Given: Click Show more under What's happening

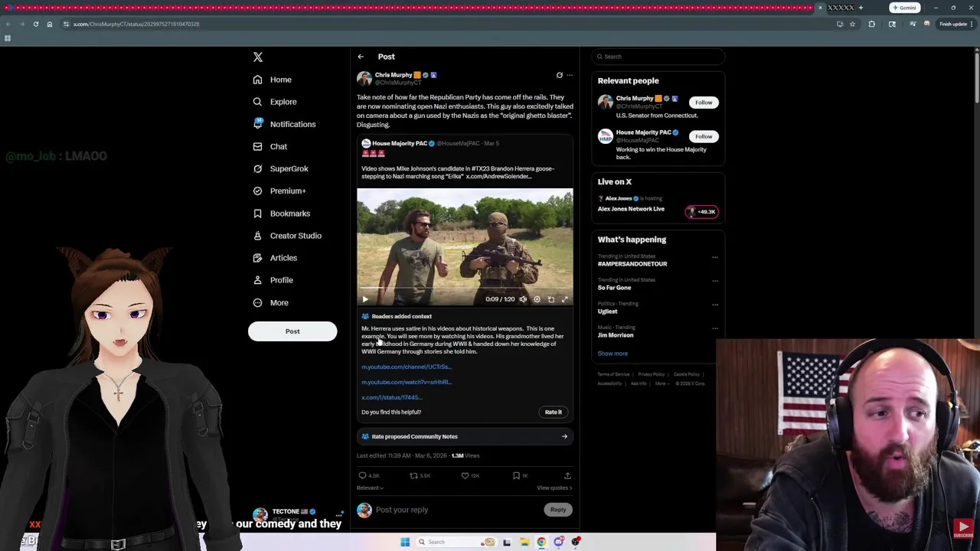Looking at the screenshot, I should point(612,354).
